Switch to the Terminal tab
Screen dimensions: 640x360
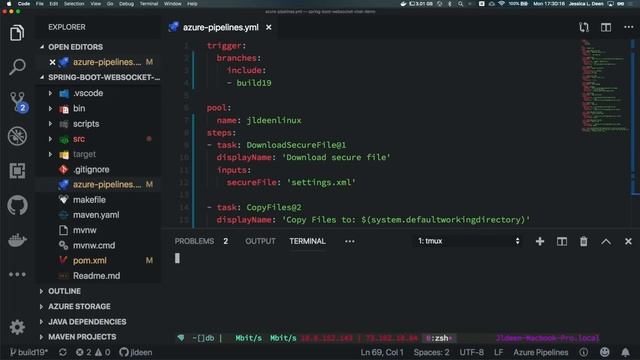coord(307,241)
